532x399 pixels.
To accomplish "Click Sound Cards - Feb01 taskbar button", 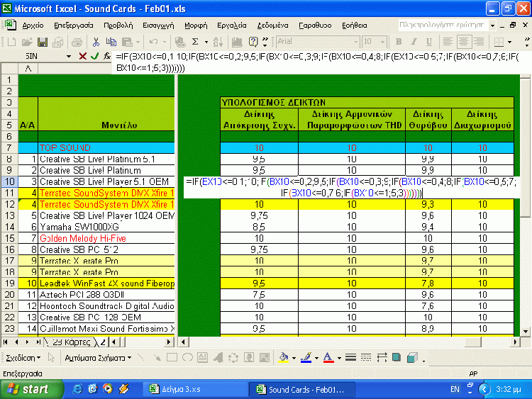I will click(303, 390).
